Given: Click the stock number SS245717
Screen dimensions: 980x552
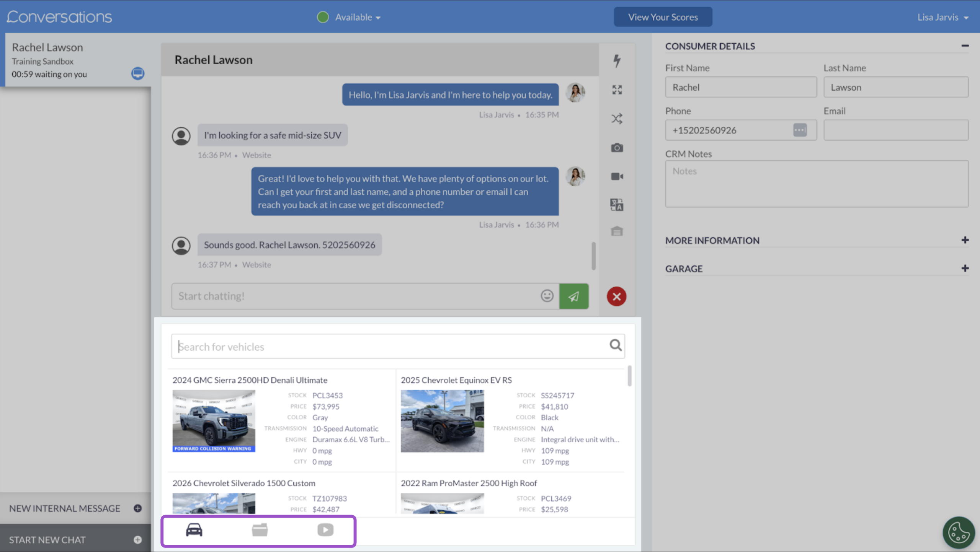Looking at the screenshot, I should coord(558,395).
